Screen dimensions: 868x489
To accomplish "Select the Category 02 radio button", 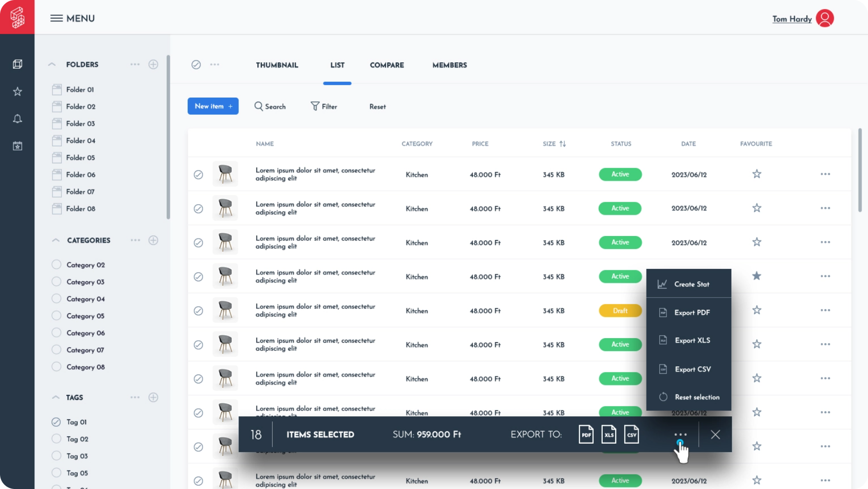I will [57, 264].
